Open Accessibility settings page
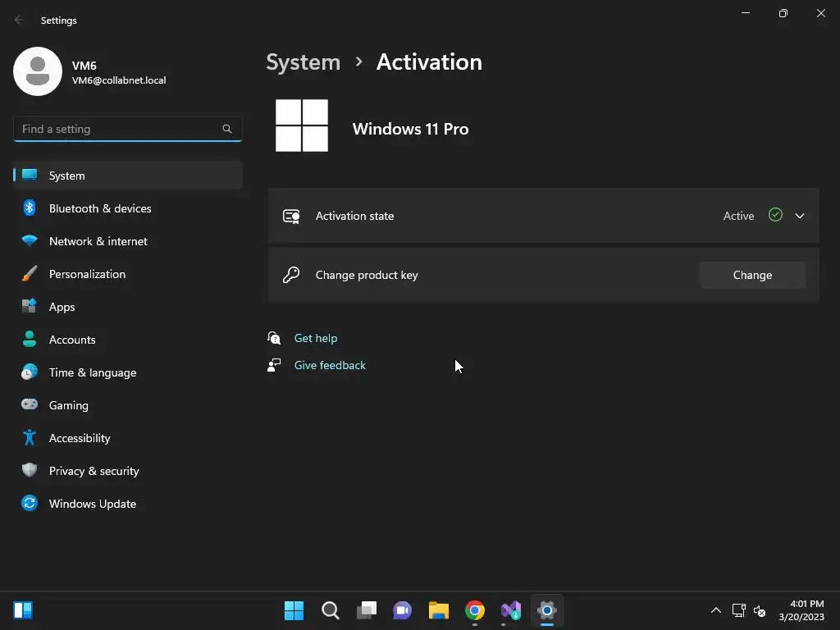This screenshot has width=840, height=630. pos(127,438)
